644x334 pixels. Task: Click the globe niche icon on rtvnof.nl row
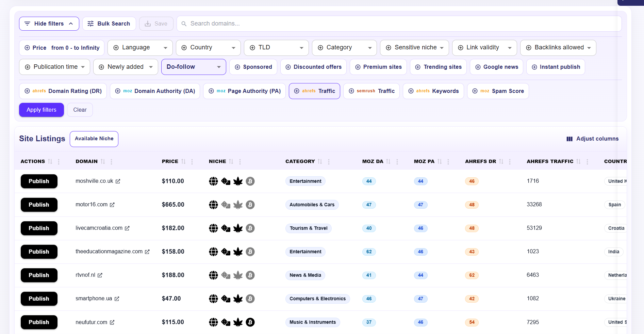(x=213, y=275)
